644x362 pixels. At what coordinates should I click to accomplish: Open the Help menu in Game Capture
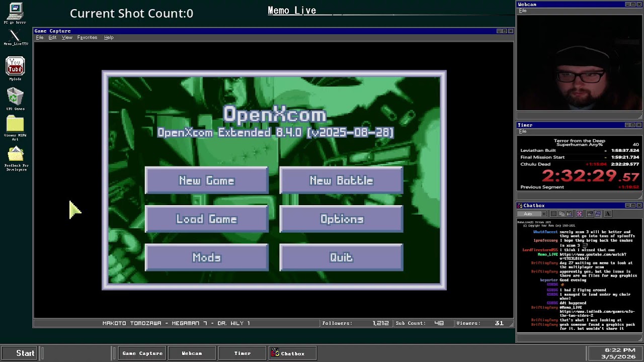coord(109,38)
